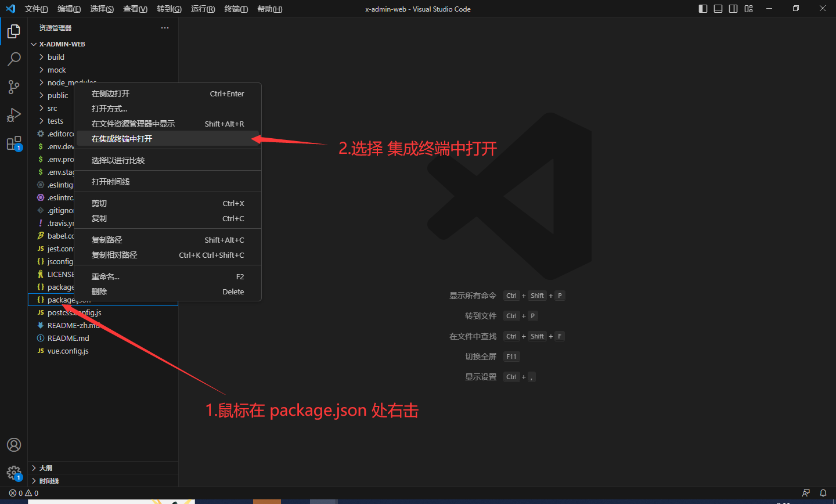Open the Explorer view in activity bar
This screenshot has width=836, height=504.
click(14, 31)
